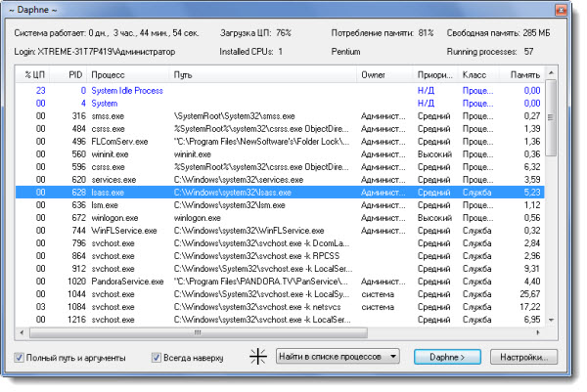Image resolution: width=587 pixels, height=392 pixels.
Task: Sort by the "Память" column header
Action: pos(524,74)
